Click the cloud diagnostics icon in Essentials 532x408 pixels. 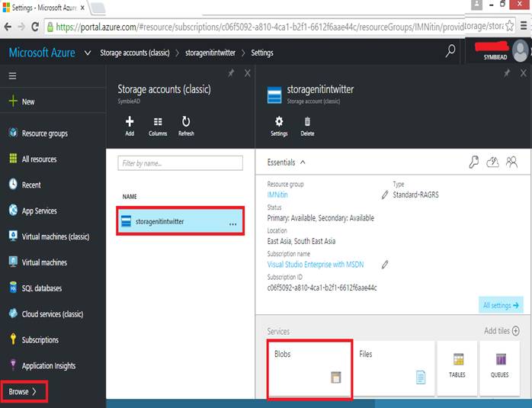[x=492, y=162]
